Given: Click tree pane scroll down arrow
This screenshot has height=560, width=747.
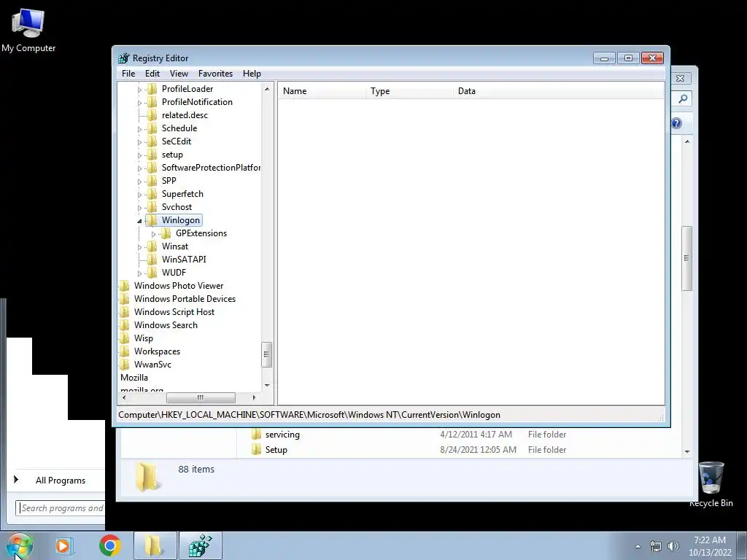Looking at the screenshot, I should (267, 385).
